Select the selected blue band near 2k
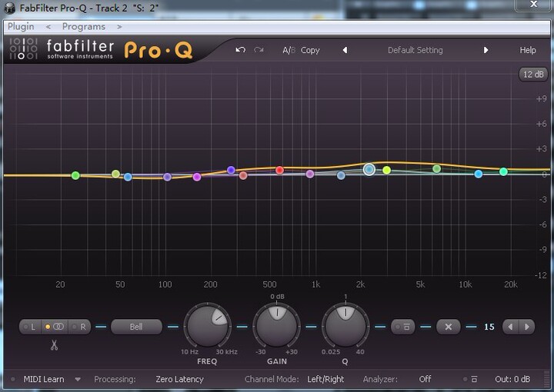554x392 pixels. click(x=369, y=170)
